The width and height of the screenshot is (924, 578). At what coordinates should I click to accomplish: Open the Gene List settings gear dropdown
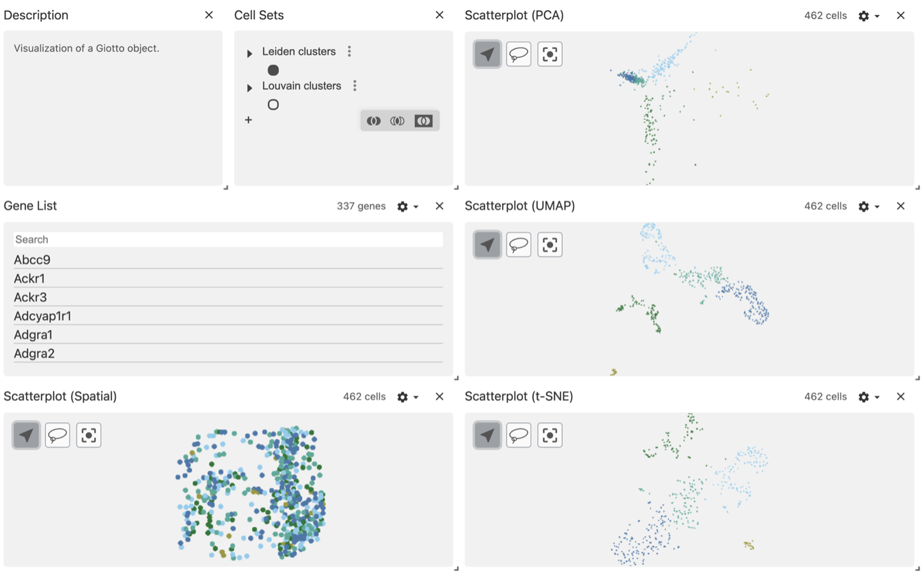(407, 206)
